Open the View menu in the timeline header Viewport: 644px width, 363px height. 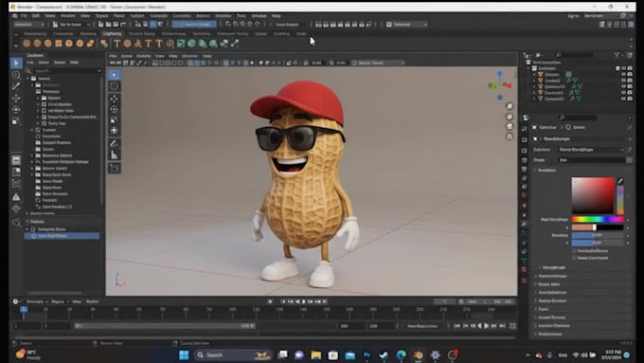77,301
